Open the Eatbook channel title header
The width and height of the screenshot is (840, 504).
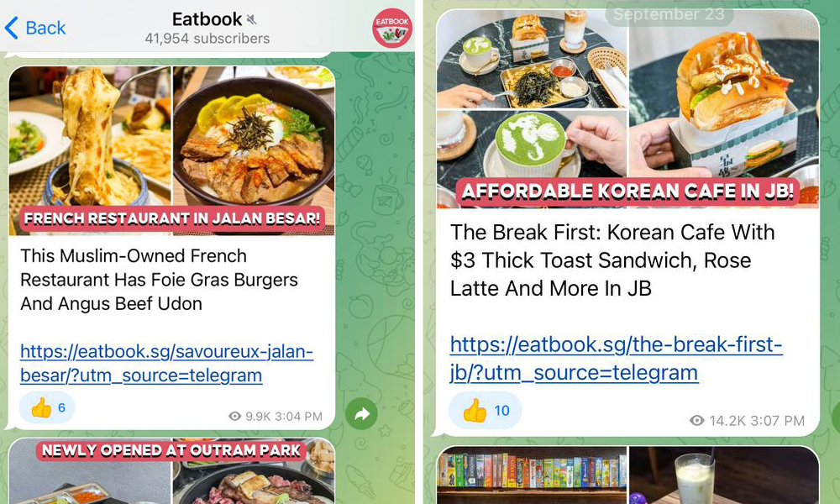point(207,19)
